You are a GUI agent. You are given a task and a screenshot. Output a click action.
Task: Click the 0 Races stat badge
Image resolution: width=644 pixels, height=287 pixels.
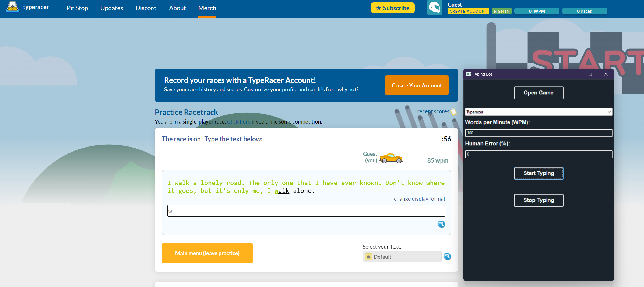[x=585, y=11]
